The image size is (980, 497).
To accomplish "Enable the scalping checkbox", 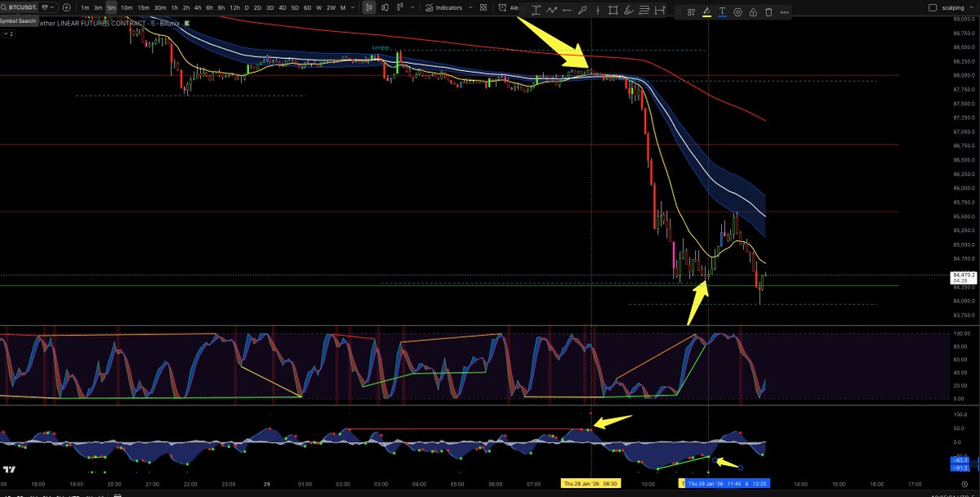I will (932, 7).
